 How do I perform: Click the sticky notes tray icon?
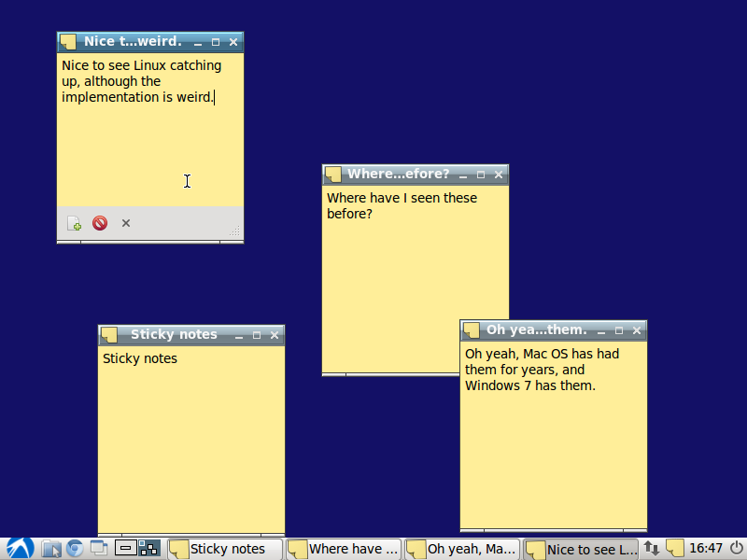(x=674, y=548)
